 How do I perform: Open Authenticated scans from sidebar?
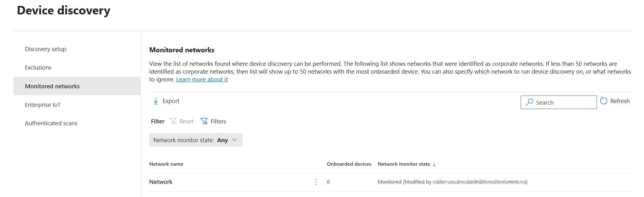pos(51,123)
